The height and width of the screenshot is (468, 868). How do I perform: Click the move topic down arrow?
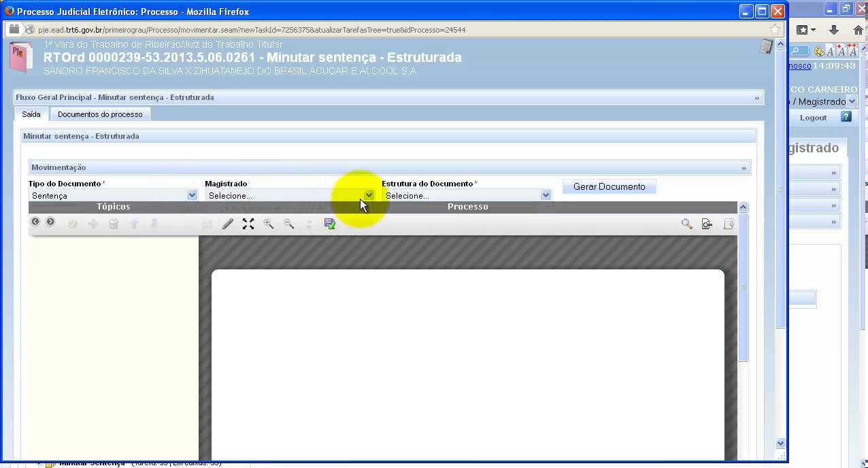point(154,224)
